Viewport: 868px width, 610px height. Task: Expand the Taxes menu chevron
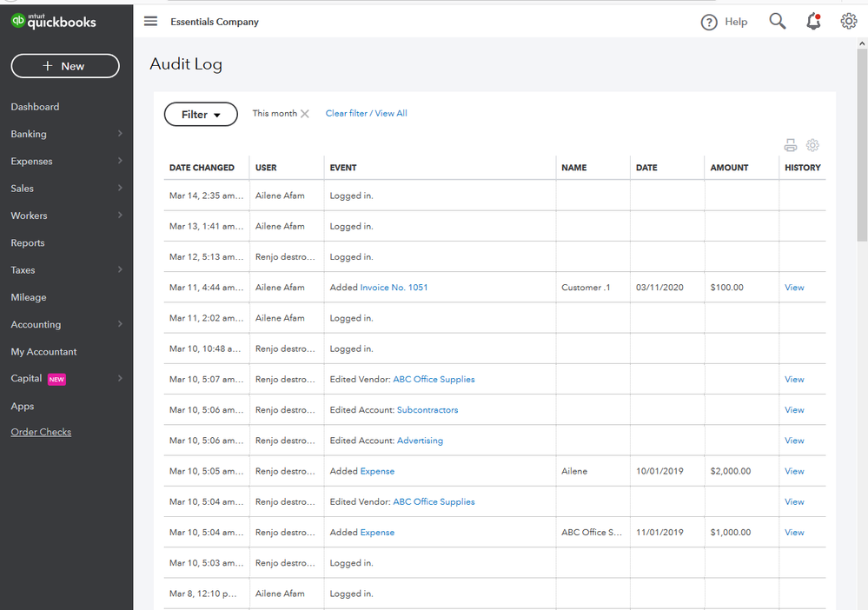120,269
